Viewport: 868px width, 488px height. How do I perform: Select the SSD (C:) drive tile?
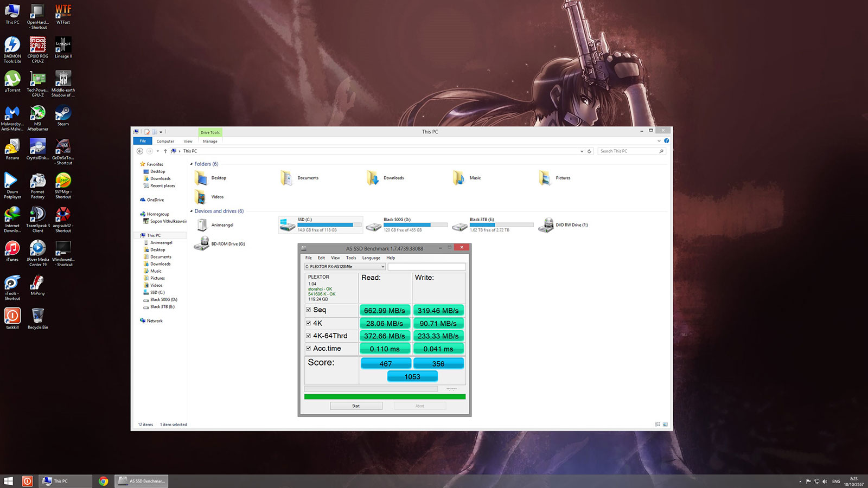pos(321,224)
